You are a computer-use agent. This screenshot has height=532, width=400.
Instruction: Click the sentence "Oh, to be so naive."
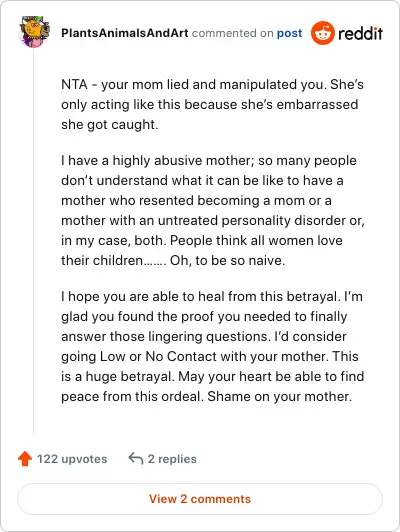227,261
